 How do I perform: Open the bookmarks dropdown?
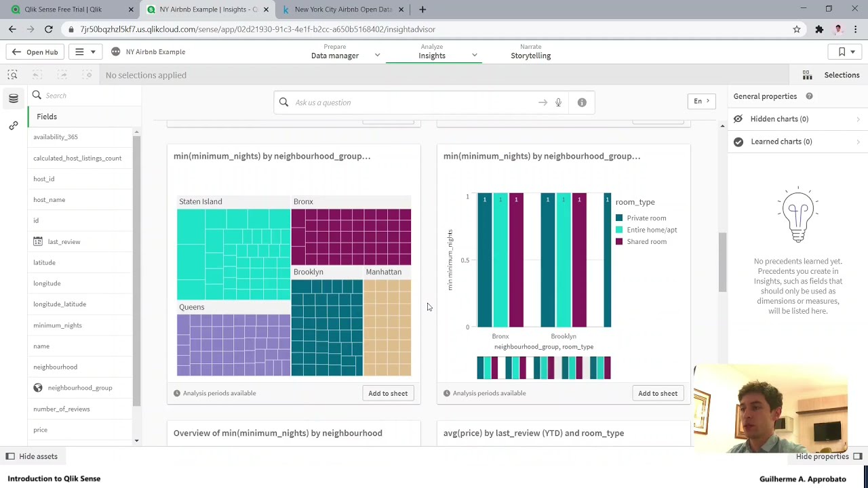pyautogui.click(x=846, y=52)
